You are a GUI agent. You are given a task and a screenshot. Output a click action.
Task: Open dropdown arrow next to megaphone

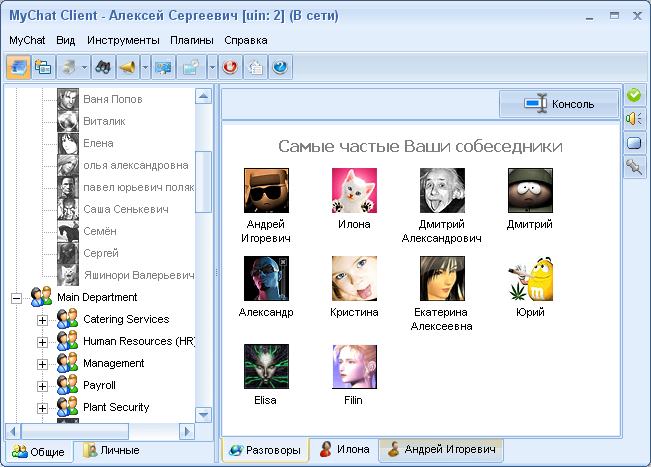[x=145, y=67]
